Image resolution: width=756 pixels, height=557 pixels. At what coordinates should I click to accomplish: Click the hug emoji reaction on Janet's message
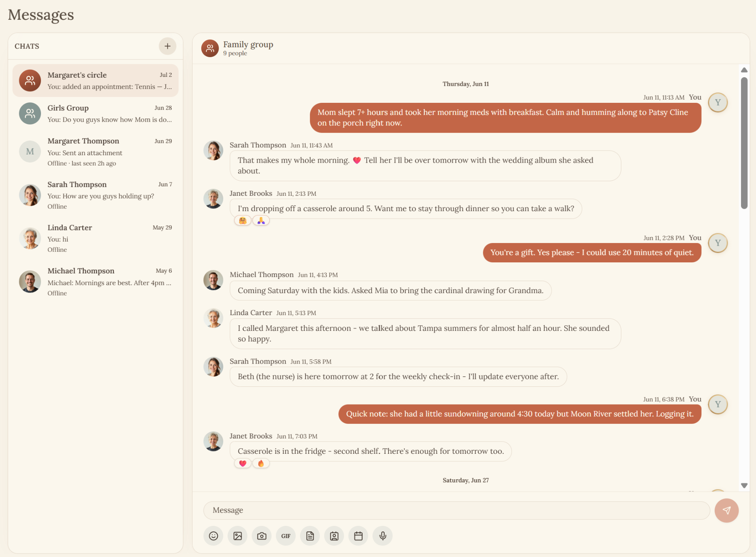point(243,221)
